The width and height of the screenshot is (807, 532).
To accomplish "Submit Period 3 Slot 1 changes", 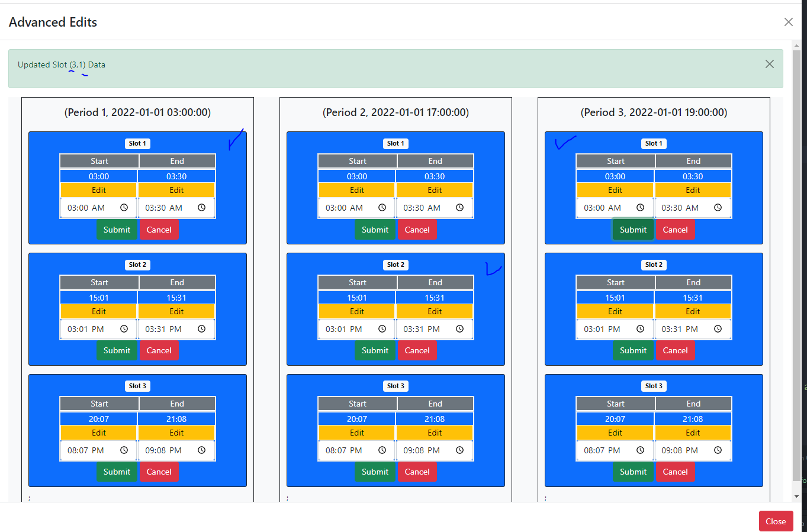I will click(633, 230).
